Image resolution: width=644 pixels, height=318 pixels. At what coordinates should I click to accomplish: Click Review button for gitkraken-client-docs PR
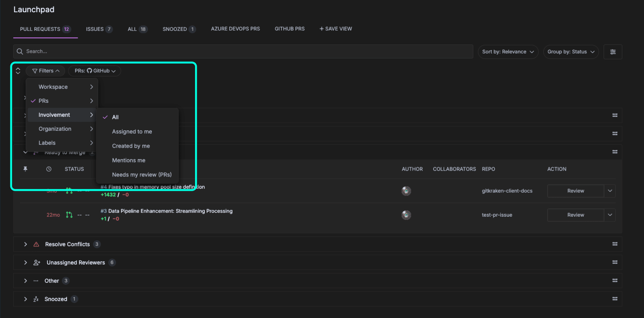[576, 191]
